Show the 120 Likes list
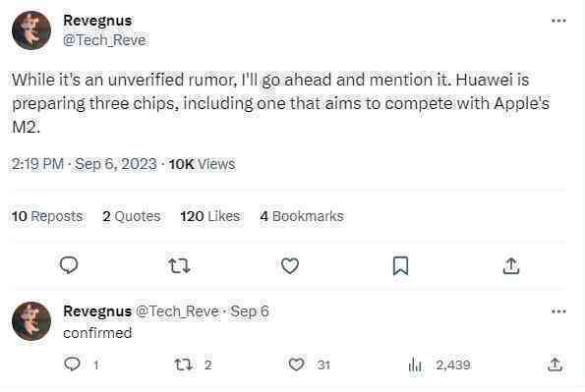 point(210,216)
